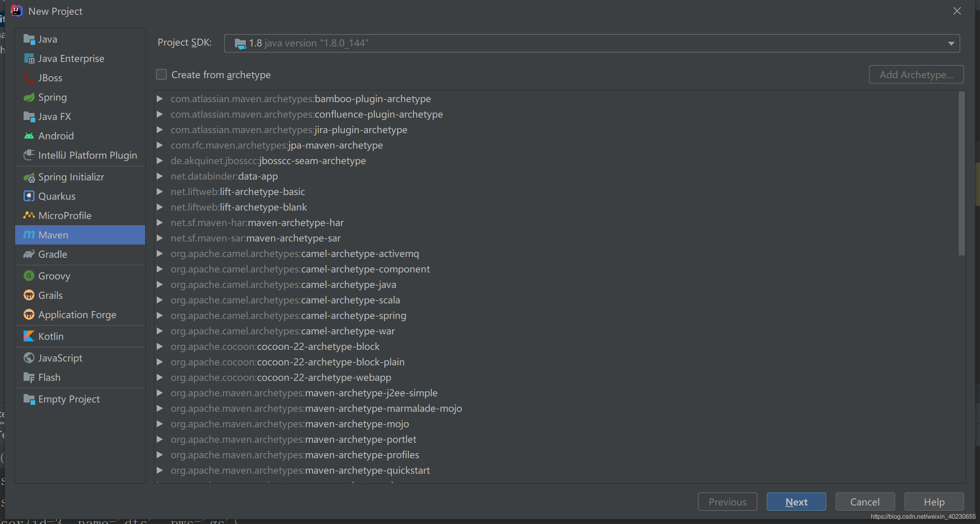Viewport: 980px width, 524px height.
Task: Select the Kotlin project type icon
Action: pos(29,336)
